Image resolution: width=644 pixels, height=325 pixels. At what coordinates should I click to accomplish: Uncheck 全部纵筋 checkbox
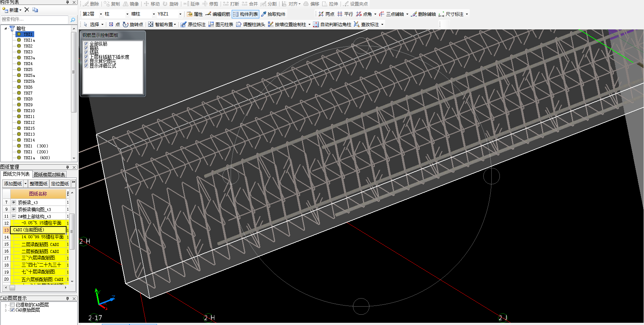pyautogui.click(x=86, y=44)
